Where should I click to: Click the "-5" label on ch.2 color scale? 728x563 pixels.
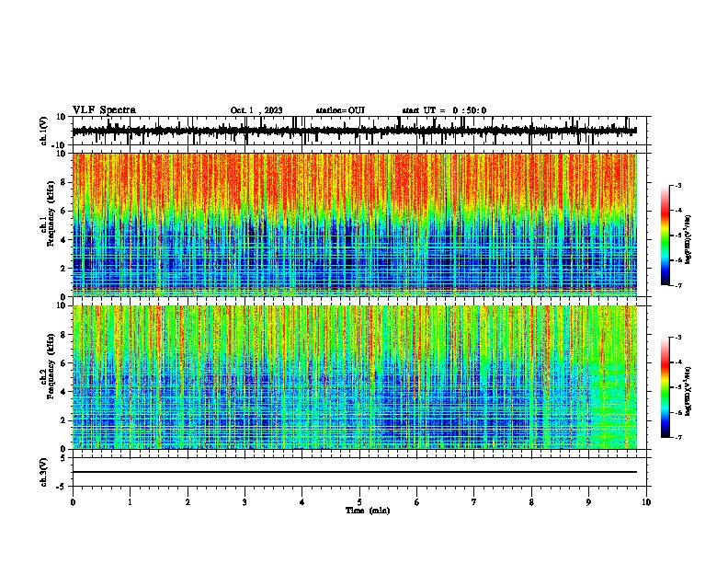pyautogui.click(x=677, y=387)
